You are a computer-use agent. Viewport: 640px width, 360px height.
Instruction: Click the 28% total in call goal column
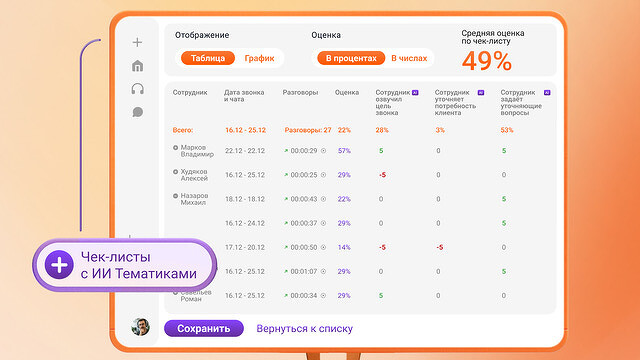(x=382, y=130)
